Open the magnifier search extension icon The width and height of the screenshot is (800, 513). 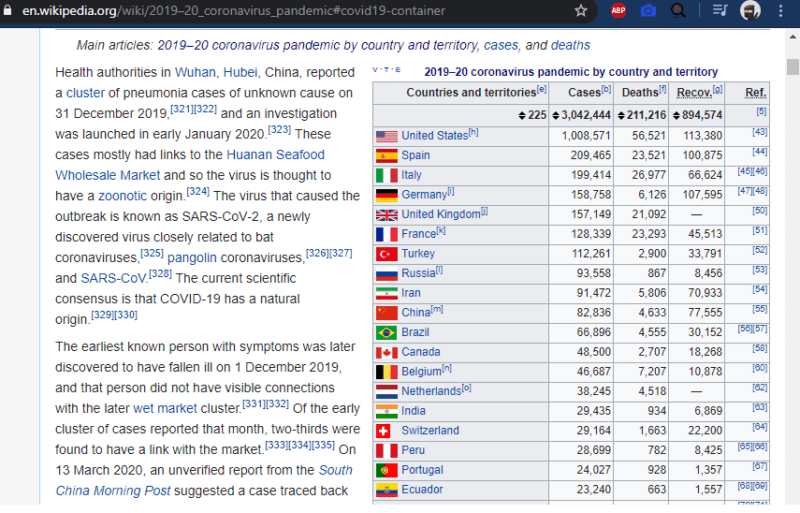click(x=679, y=11)
